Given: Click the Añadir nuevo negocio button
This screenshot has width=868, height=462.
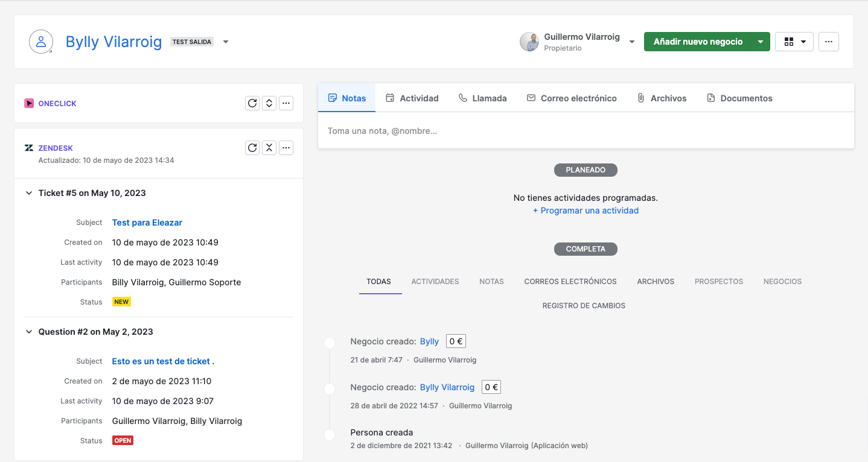Looking at the screenshot, I should click(698, 42).
